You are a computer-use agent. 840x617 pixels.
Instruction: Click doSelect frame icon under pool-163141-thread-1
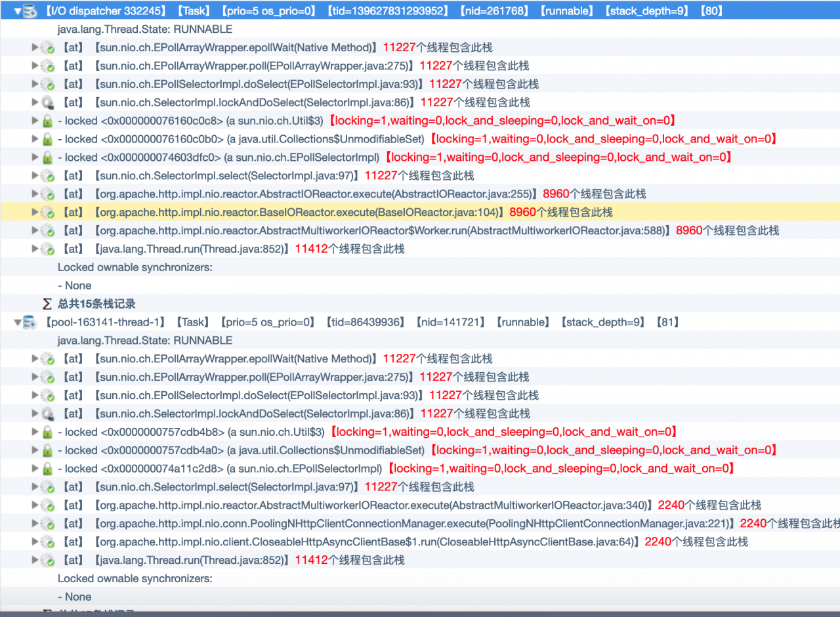click(x=47, y=396)
